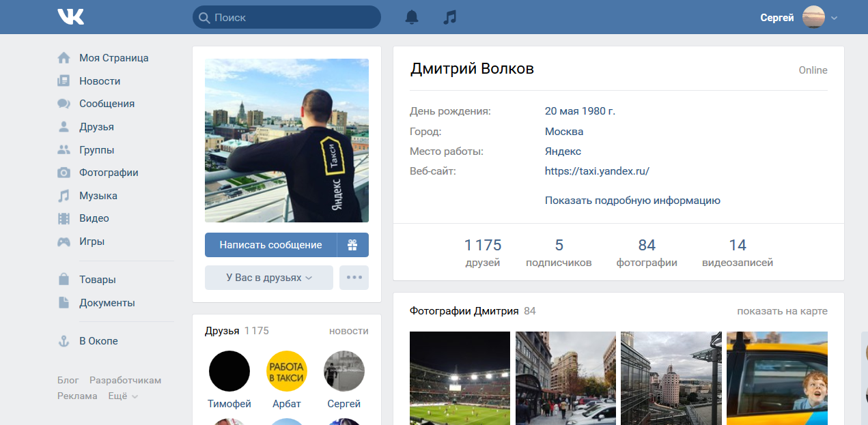Viewport: 868px width, 425px height.
Task: Click the people icon beside Группы
Action: [64, 150]
